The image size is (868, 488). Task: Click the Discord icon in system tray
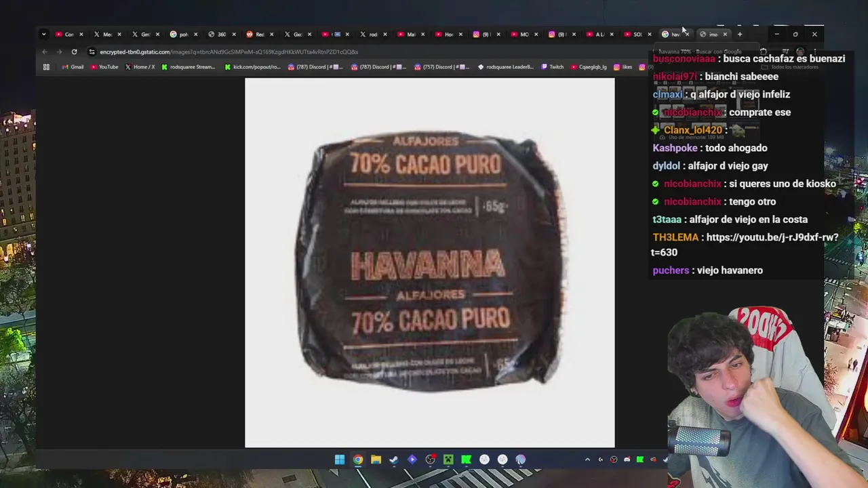627,460
